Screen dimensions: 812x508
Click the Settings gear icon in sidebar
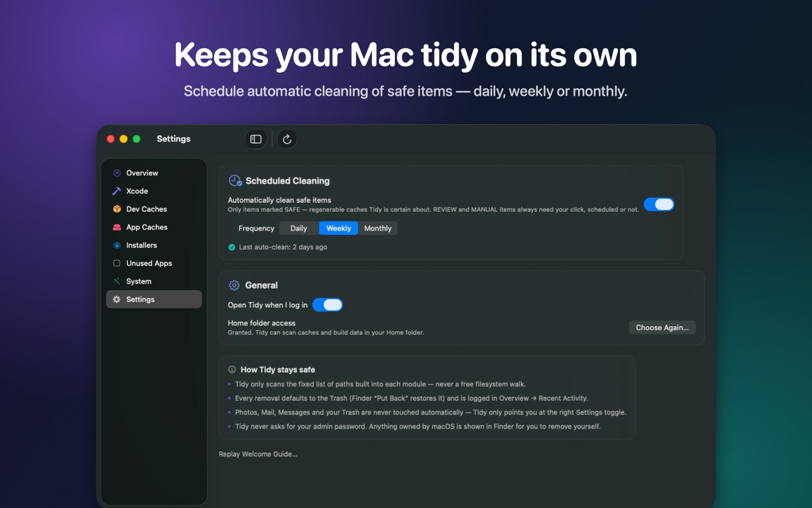[x=117, y=300]
